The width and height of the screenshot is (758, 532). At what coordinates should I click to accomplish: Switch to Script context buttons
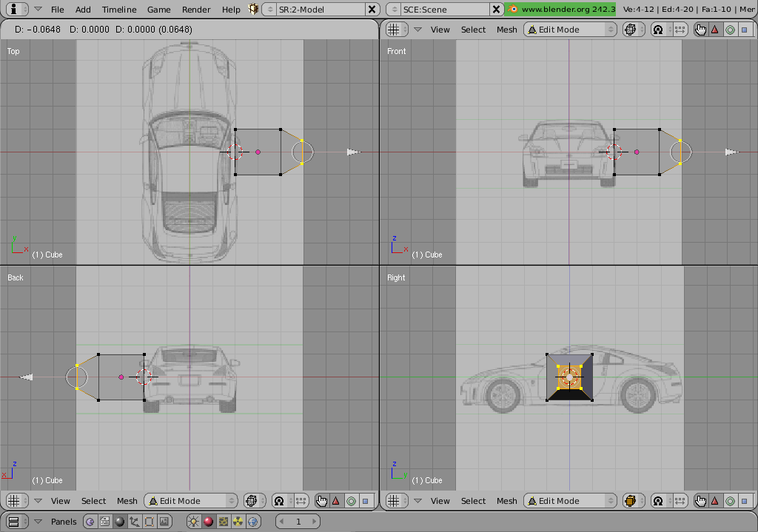[104, 522]
